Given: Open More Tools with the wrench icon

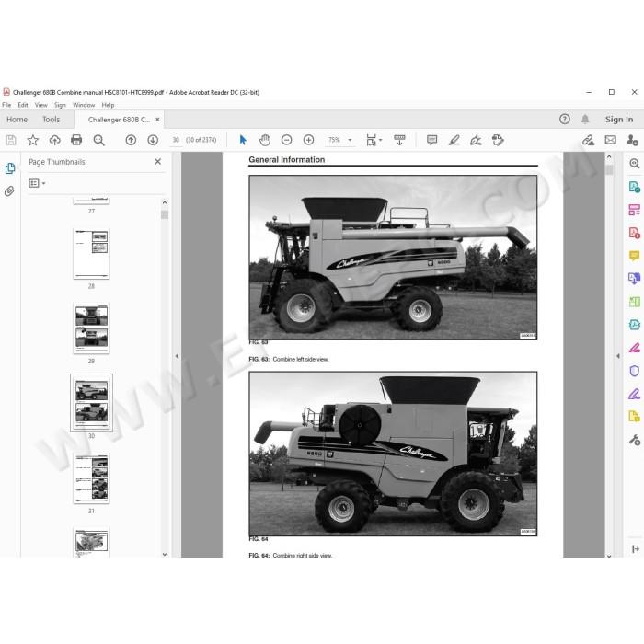Looking at the screenshot, I should [634, 441].
